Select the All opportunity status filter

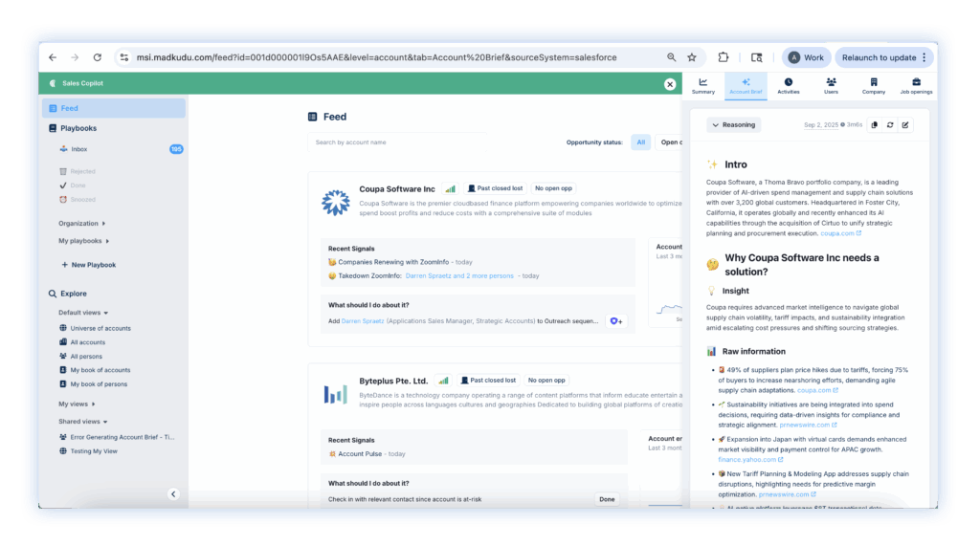point(641,142)
